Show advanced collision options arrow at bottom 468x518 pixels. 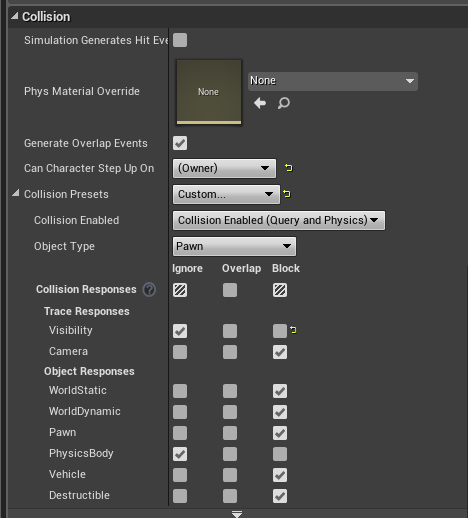pyautogui.click(x=237, y=514)
